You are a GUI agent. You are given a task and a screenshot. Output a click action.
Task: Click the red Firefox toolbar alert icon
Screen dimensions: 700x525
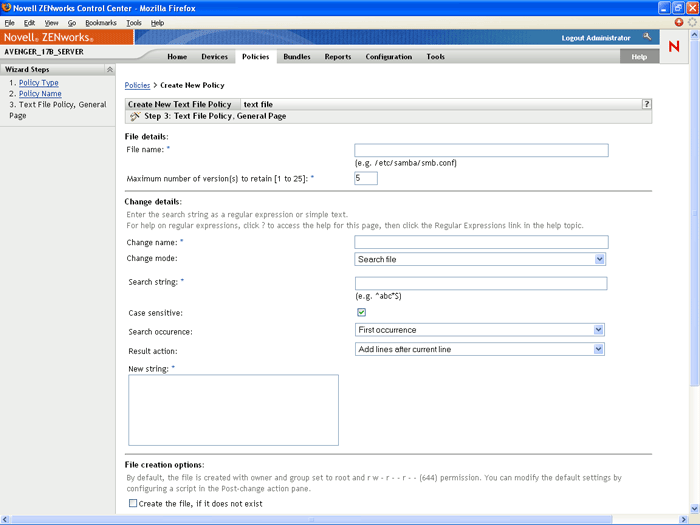coord(679,22)
